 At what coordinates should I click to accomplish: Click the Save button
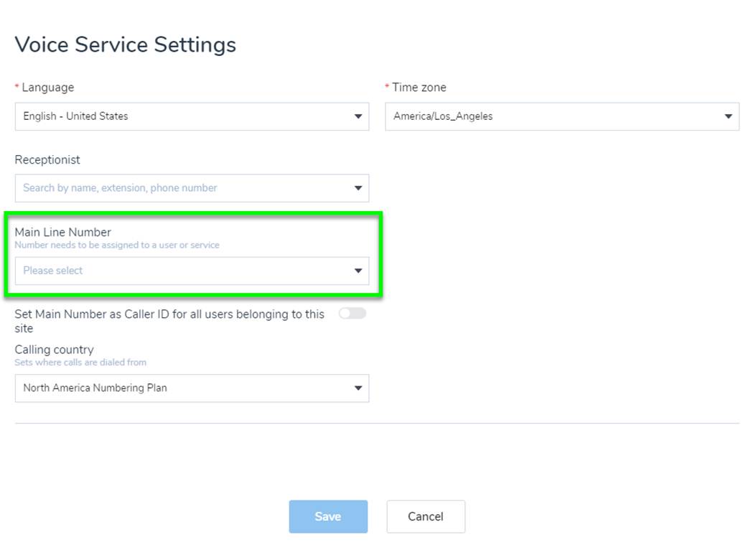[328, 516]
